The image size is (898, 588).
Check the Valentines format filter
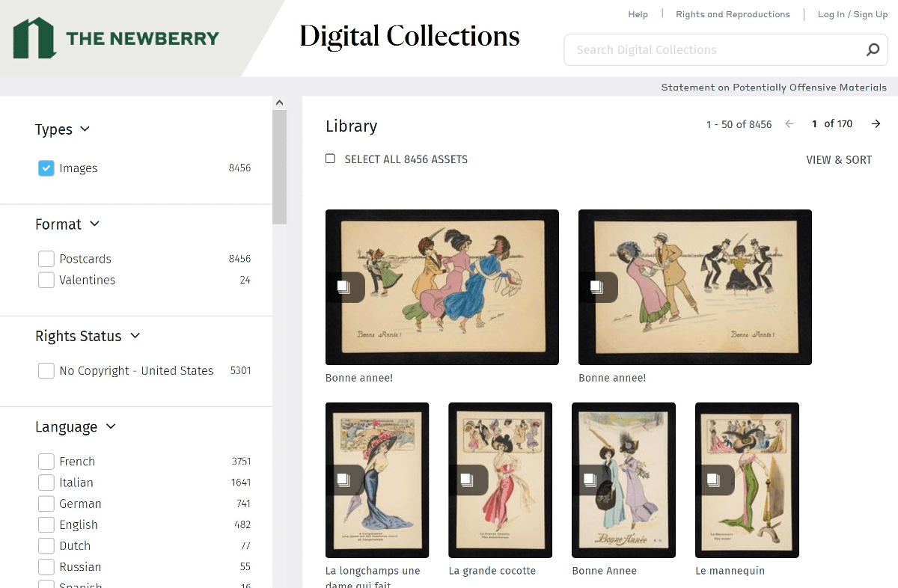[x=46, y=280]
